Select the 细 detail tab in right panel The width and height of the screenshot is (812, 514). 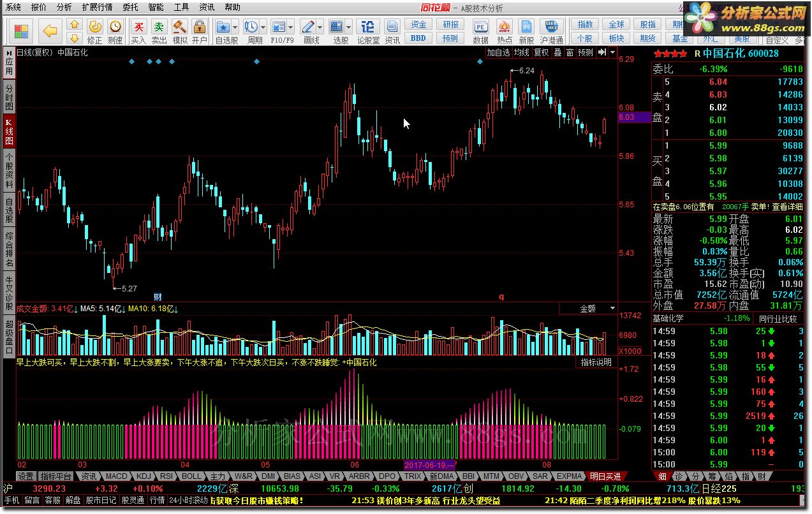[663, 476]
